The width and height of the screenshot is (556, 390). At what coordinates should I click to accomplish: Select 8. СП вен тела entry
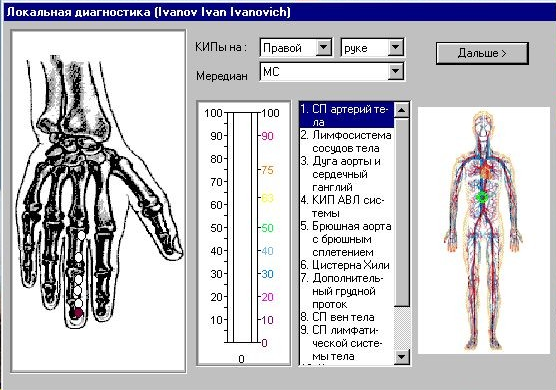(x=347, y=317)
